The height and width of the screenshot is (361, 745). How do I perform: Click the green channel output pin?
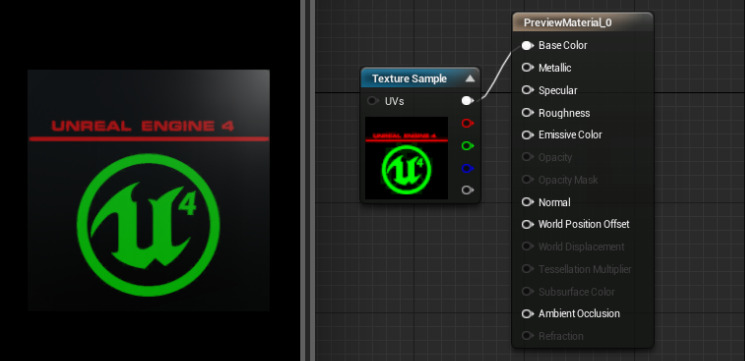coord(468,146)
